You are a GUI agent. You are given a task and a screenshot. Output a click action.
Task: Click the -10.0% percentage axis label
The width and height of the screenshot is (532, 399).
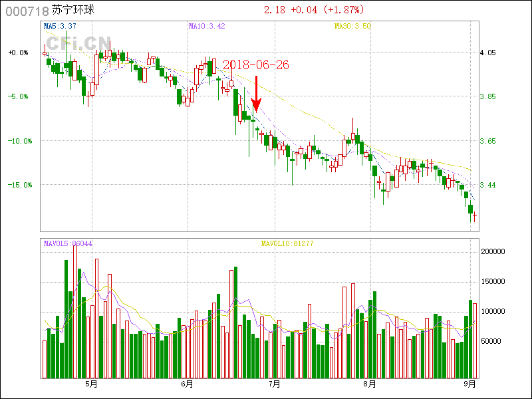click(19, 141)
